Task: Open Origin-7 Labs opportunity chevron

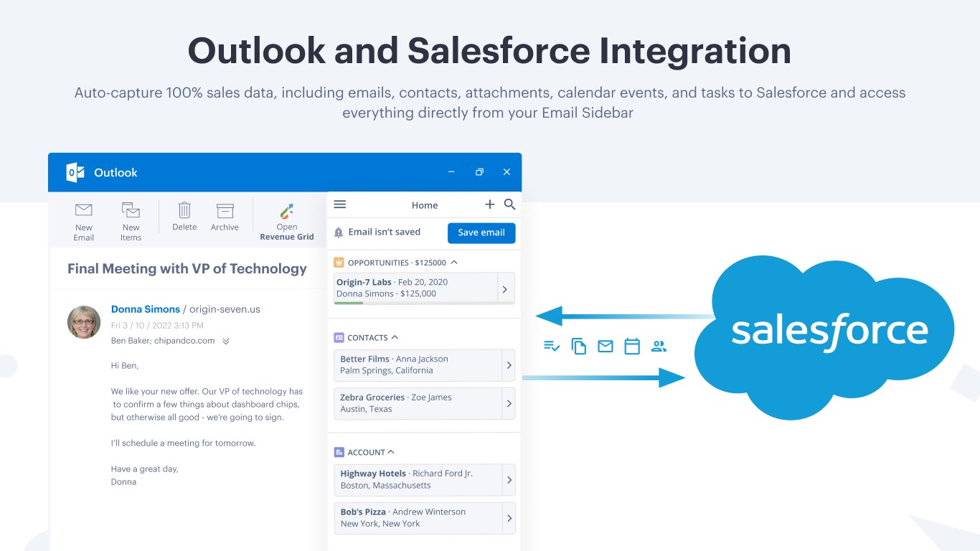Action: point(505,289)
